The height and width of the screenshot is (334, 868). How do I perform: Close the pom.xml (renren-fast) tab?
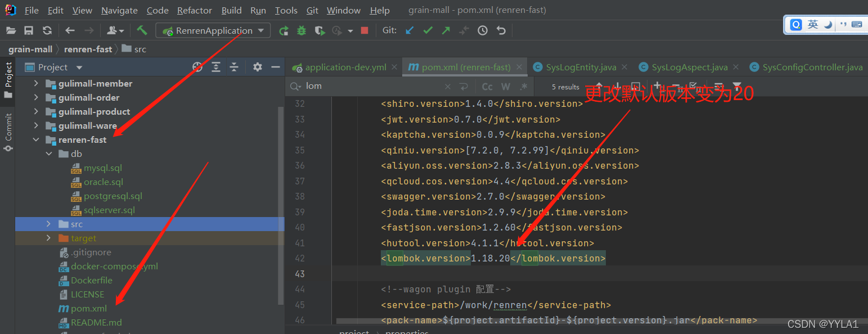519,67
